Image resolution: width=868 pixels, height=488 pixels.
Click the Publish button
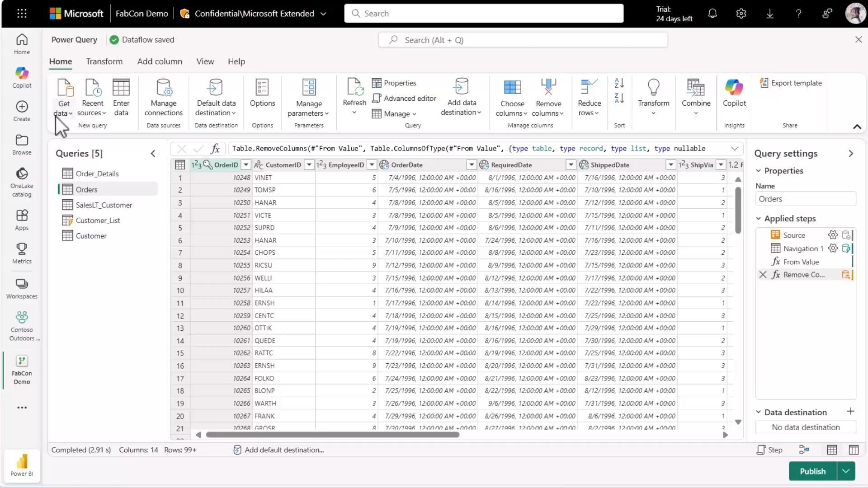pyautogui.click(x=812, y=471)
